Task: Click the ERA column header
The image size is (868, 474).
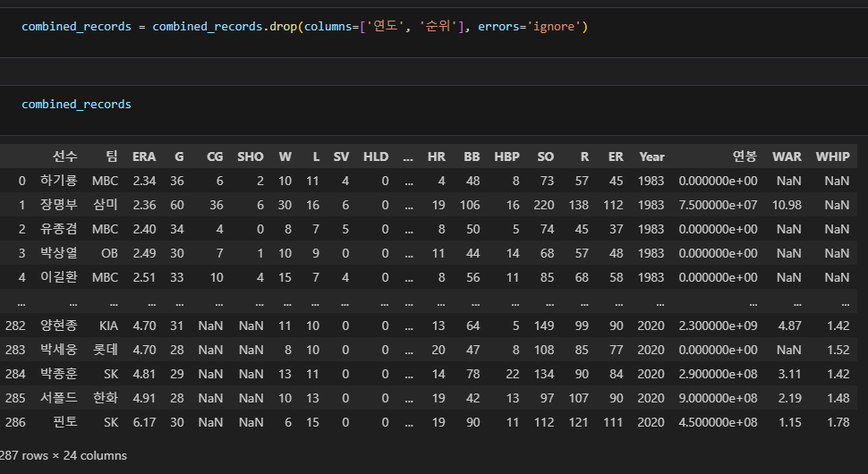Action: point(144,157)
